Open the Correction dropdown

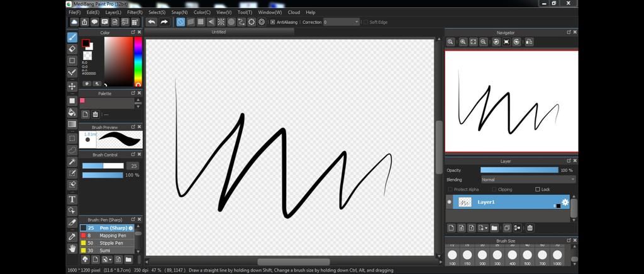341,22
